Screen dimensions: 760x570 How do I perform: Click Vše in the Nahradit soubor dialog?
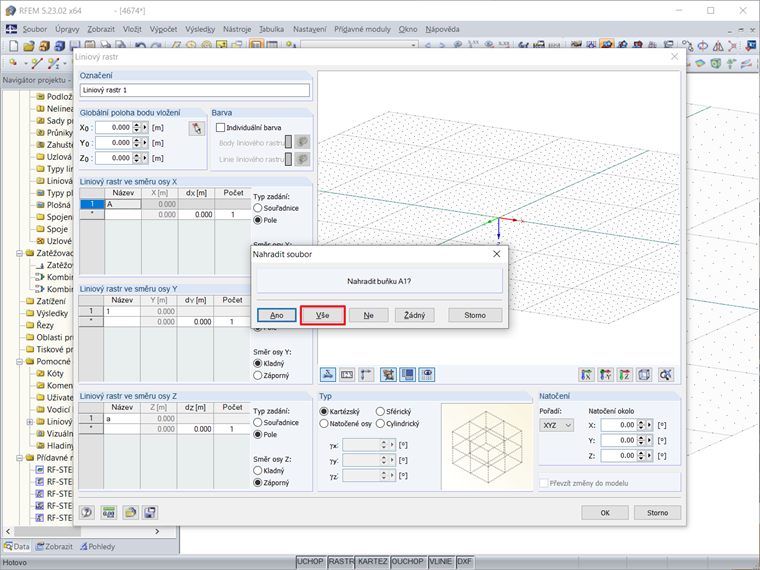pyautogui.click(x=322, y=315)
